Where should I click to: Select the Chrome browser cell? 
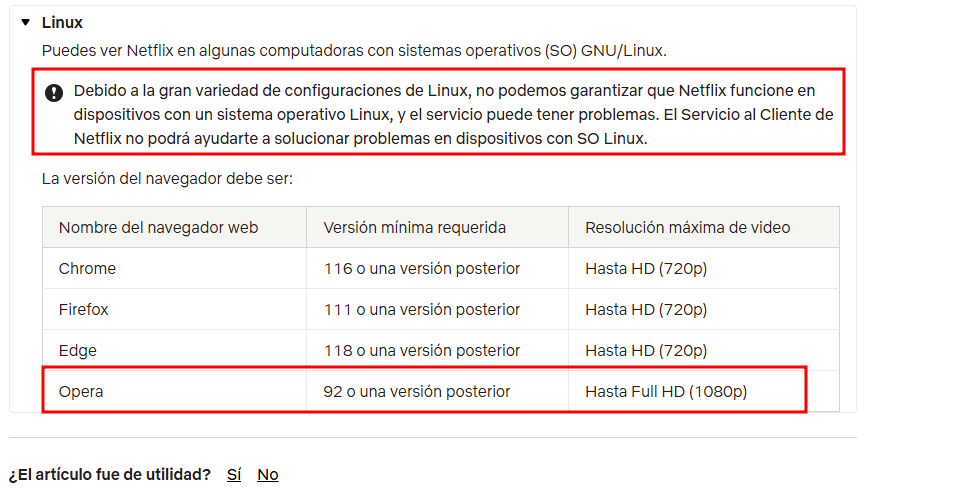click(174, 268)
